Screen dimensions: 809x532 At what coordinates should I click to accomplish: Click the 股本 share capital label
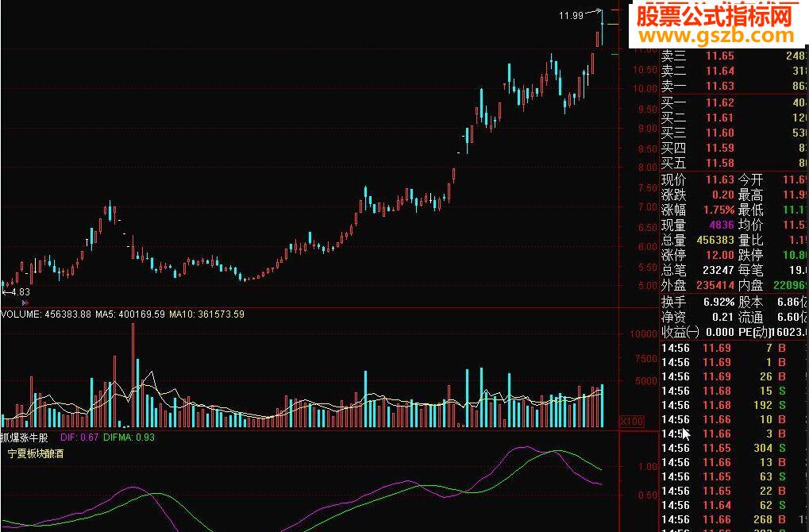click(x=750, y=302)
